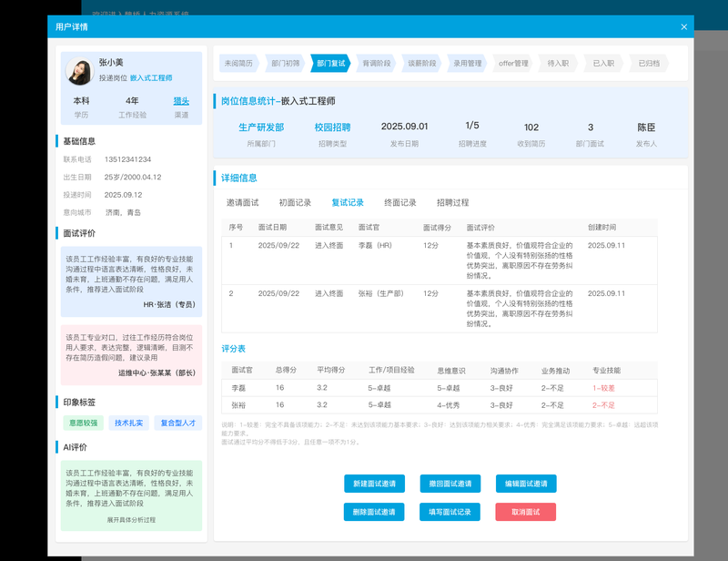
Task: Click the 新建面试邀请 button
Action: click(374, 484)
